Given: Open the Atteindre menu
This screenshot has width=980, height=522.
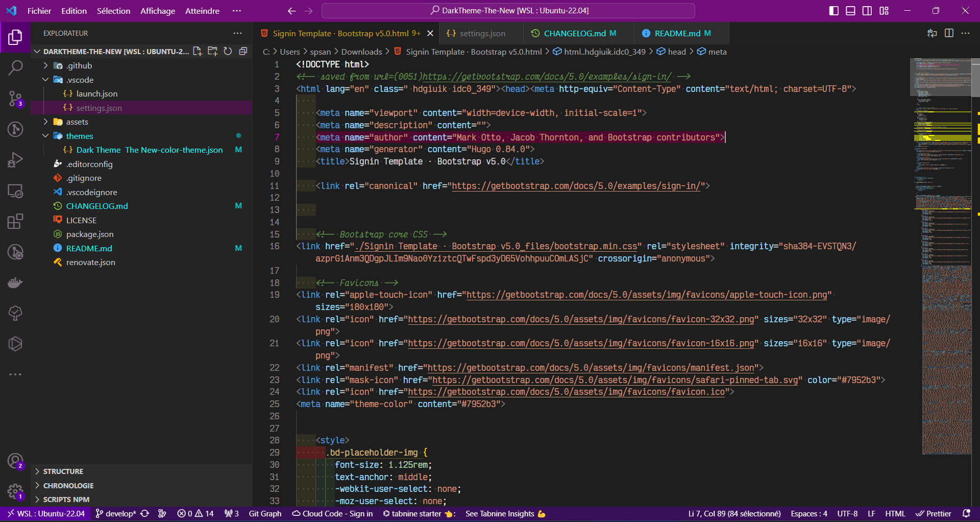Looking at the screenshot, I should (202, 11).
